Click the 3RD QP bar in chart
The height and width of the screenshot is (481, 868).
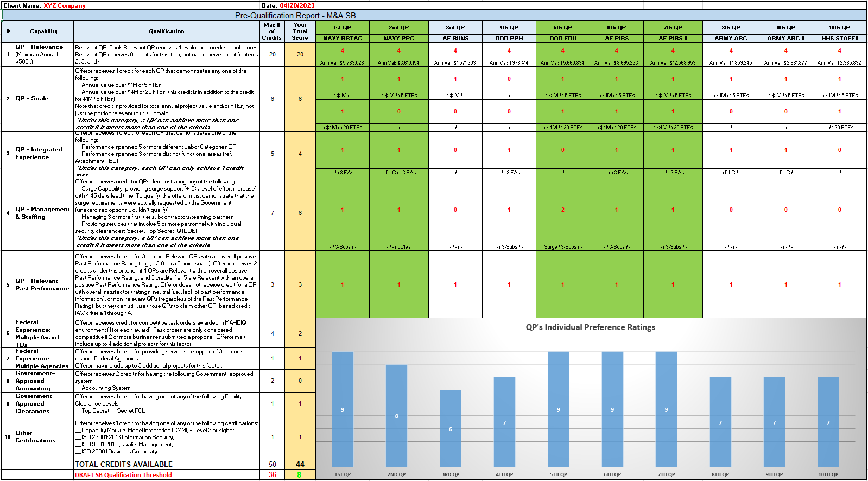click(x=450, y=428)
